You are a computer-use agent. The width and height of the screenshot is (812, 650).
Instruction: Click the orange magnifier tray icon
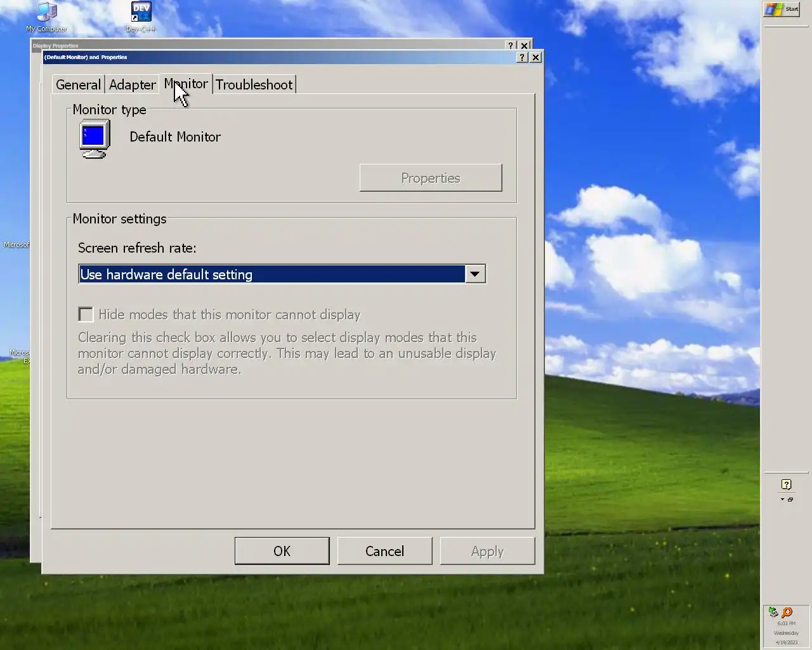click(x=787, y=612)
